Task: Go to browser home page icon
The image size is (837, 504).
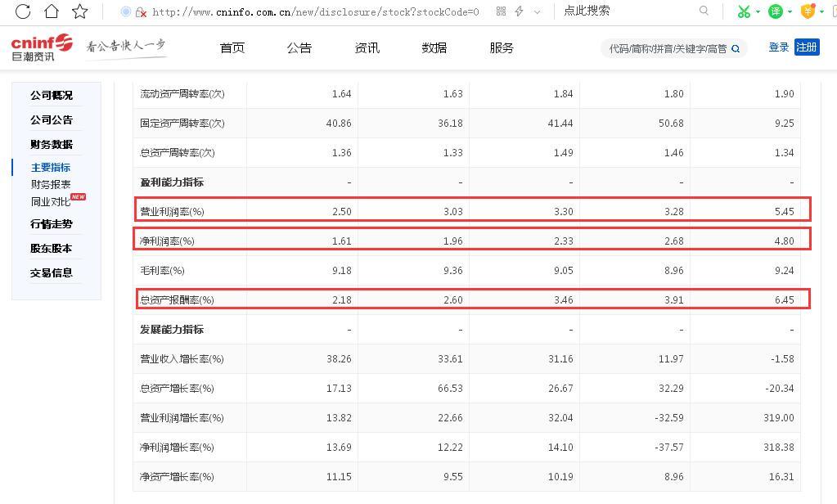Action: pos(52,11)
